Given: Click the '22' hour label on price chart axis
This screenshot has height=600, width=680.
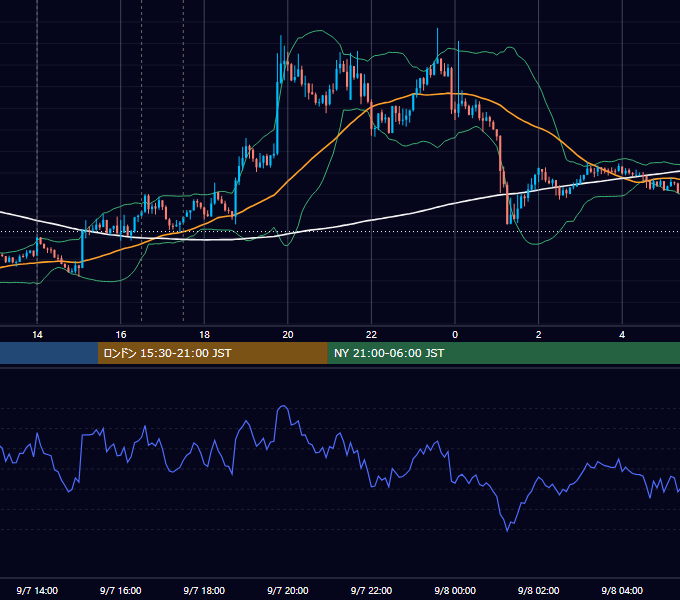Looking at the screenshot, I should click(371, 335).
